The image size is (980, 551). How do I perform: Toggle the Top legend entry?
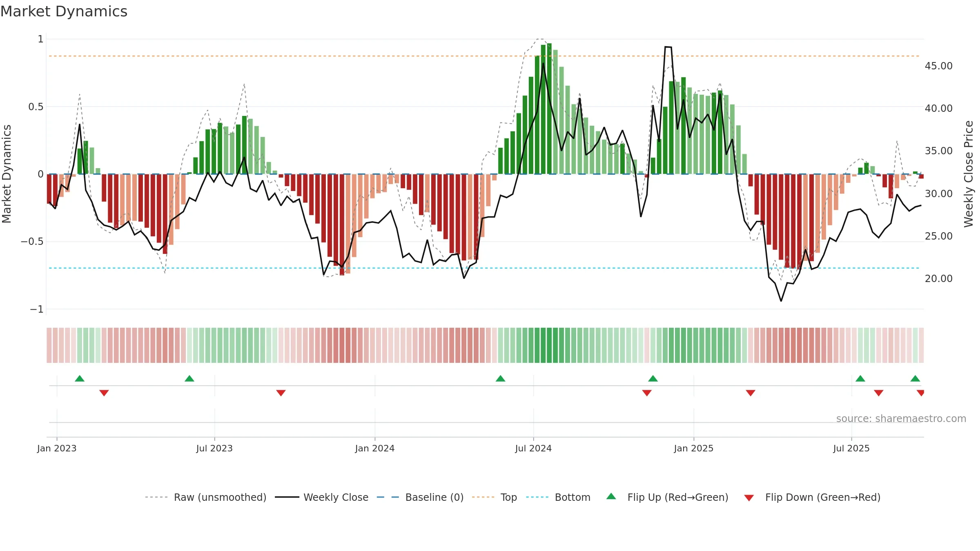coord(494,497)
